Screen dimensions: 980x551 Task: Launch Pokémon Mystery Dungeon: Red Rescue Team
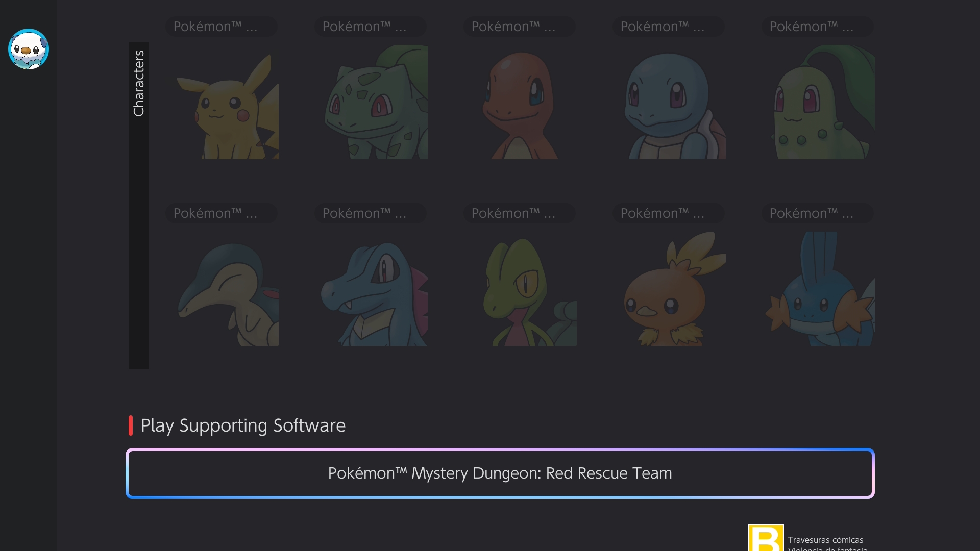500,473
